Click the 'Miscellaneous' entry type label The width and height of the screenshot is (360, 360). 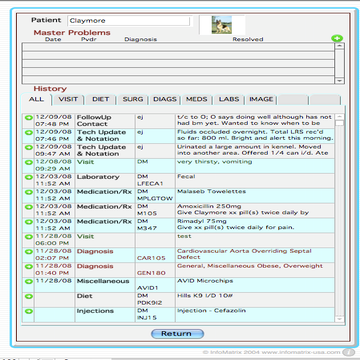click(x=103, y=281)
